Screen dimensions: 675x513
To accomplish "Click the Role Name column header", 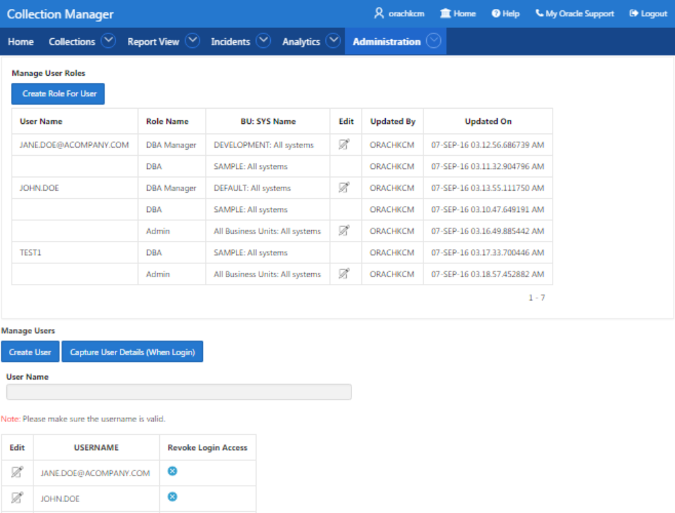I will click(167, 121).
